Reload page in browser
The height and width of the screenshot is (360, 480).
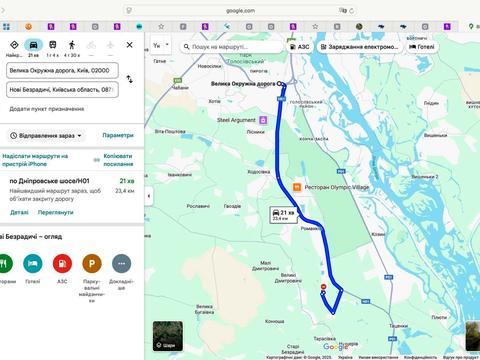[351, 11]
